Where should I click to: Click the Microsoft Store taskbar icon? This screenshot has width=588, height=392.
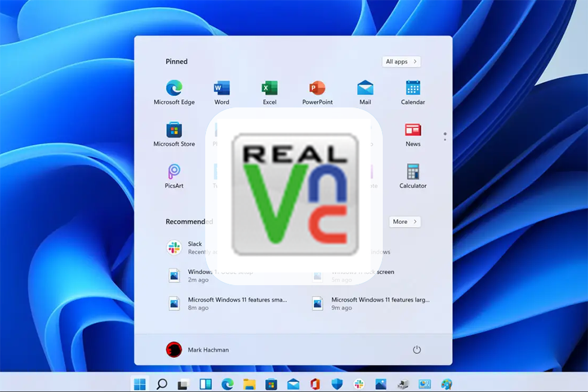(x=271, y=384)
